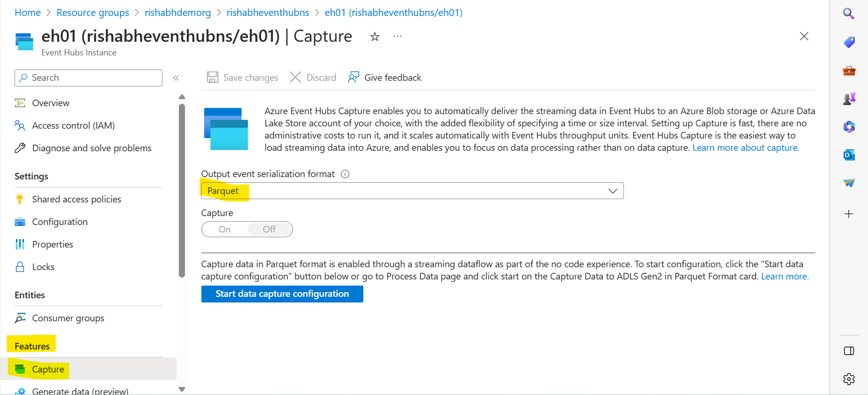Open the blue tag sidebar icon
The width and height of the screenshot is (868, 395).
click(849, 42)
